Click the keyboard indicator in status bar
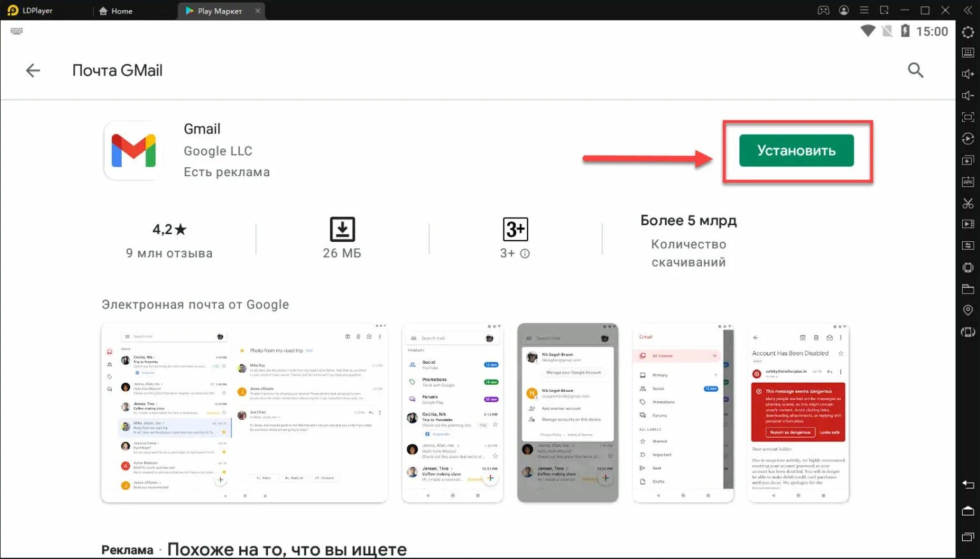 (x=17, y=31)
